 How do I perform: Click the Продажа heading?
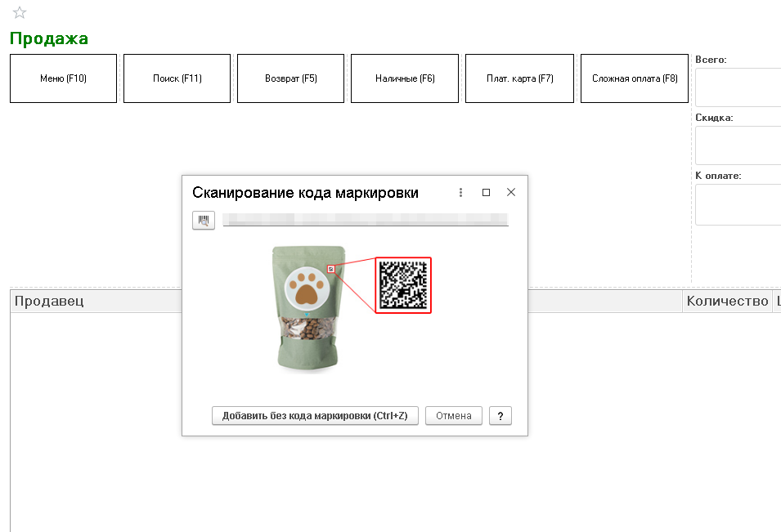tap(49, 38)
